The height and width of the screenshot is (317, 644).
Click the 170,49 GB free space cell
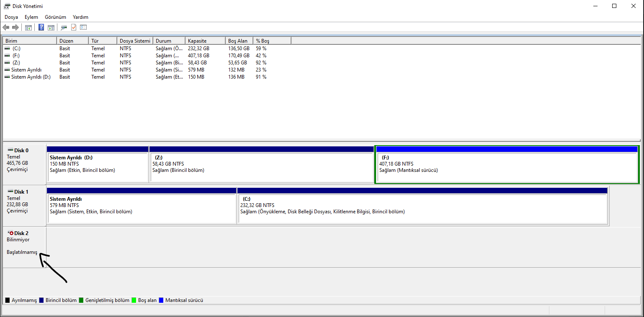[239, 56]
